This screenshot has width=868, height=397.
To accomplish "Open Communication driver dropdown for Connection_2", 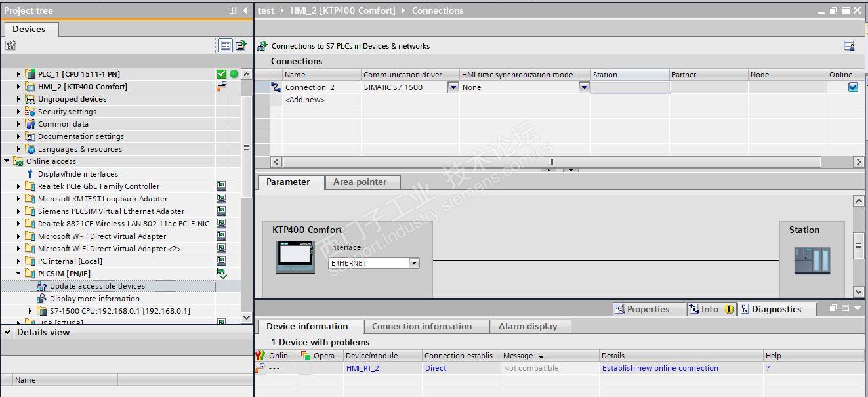I will pos(453,87).
